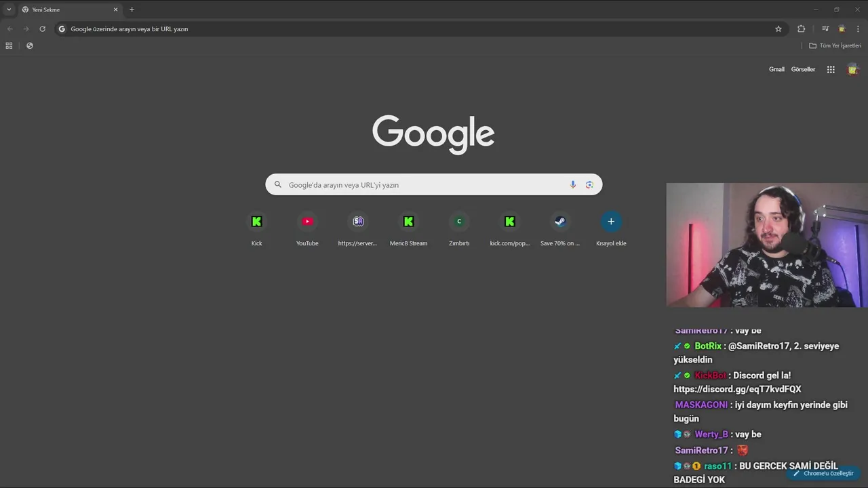868x488 pixels.
Task: Open the MericB Stream shortcut
Action: point(408,229)
